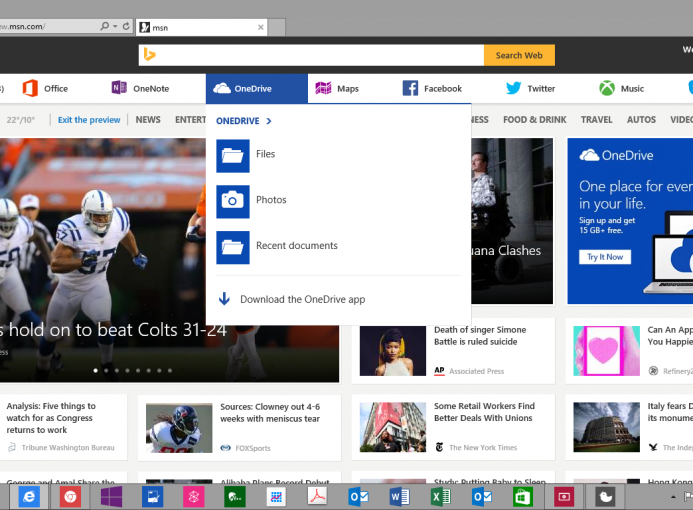Open the Windows Store taskbar icon
693x510 pixels.
pos(523,497)
